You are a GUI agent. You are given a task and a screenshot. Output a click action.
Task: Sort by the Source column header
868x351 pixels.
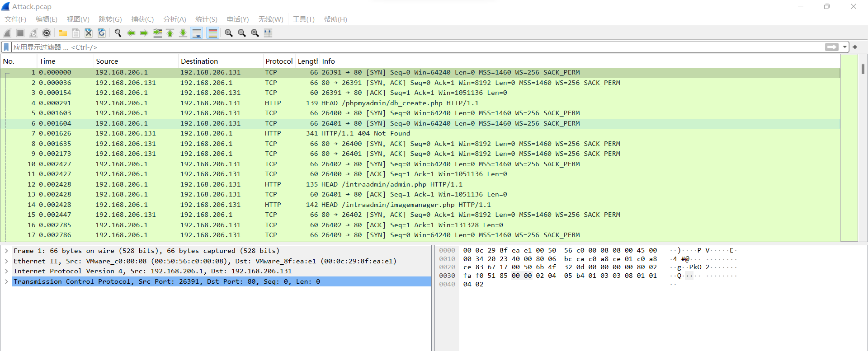click(136, 61)
